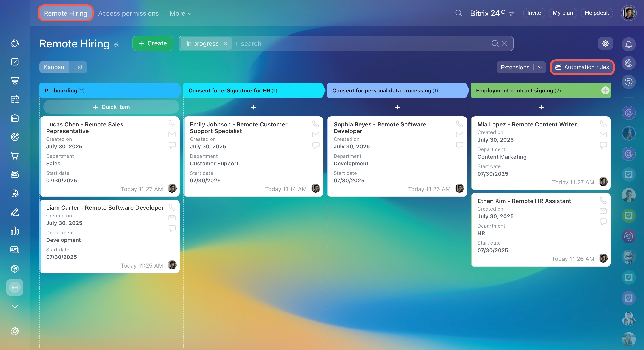Screen dimensions: 644x350
Task: Open the shopping cart icon in sidebar
Action: point(15,156)
